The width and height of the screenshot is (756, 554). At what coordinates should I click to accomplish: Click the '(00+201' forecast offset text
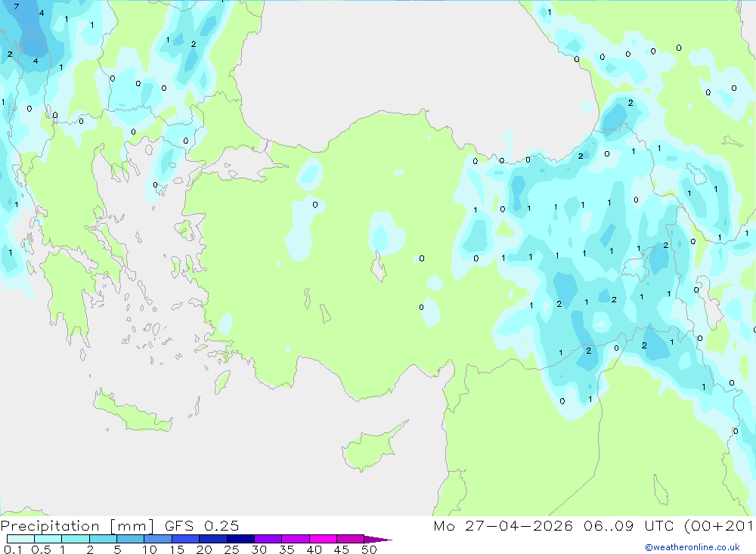(x=720, y=525)
